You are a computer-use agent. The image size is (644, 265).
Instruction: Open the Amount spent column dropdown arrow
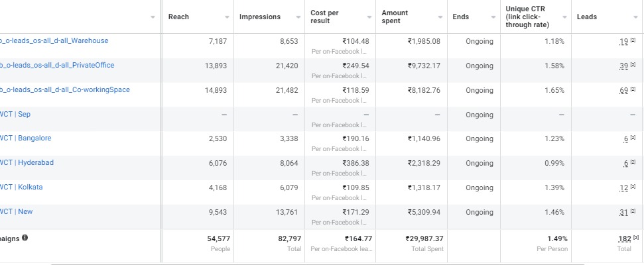coord(440,17)
